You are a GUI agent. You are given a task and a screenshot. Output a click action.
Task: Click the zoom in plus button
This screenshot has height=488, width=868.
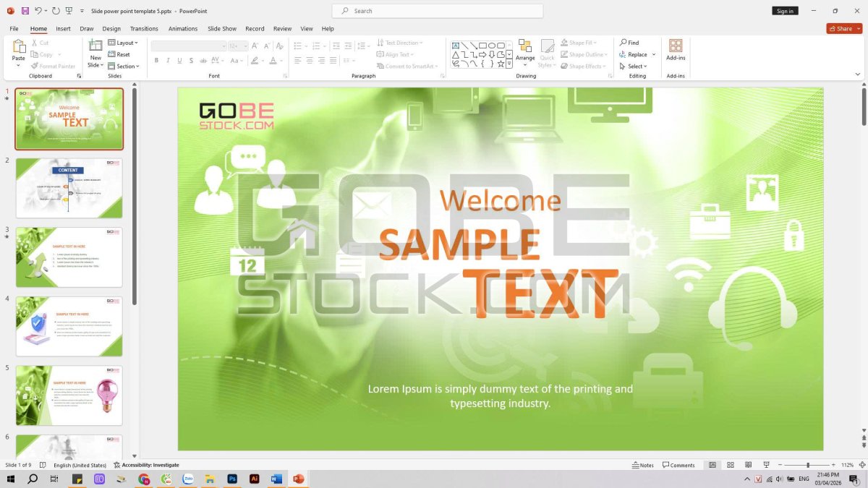(834, 465)
